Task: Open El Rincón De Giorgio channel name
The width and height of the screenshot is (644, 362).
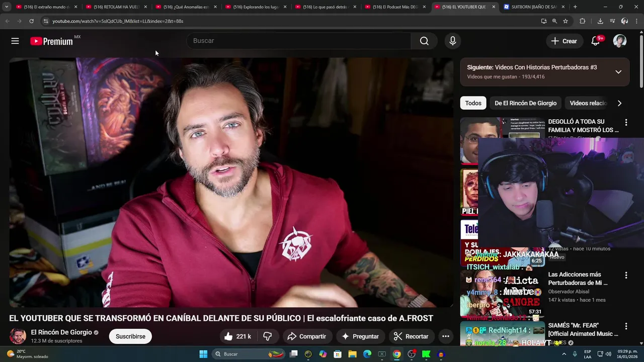Action: click(x=61, y=332)
